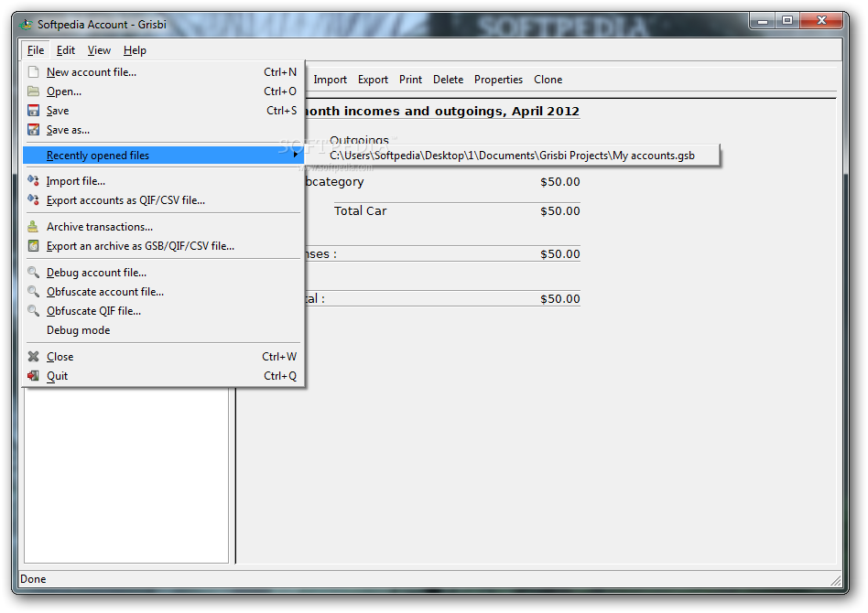Image resolution: width=868 pixels, height=613 pixels.
Task: Click the Export an archive icon
Action: pyautogui.click(x=34, y=245)
